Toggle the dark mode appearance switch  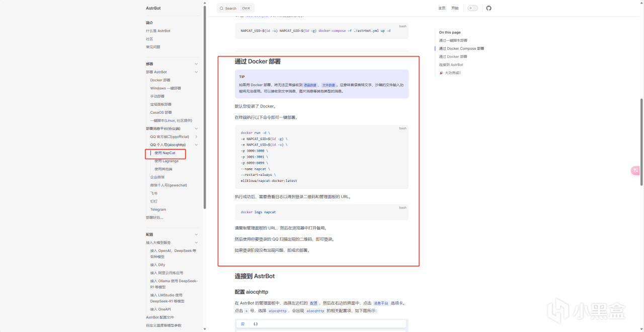coord(472,8)
